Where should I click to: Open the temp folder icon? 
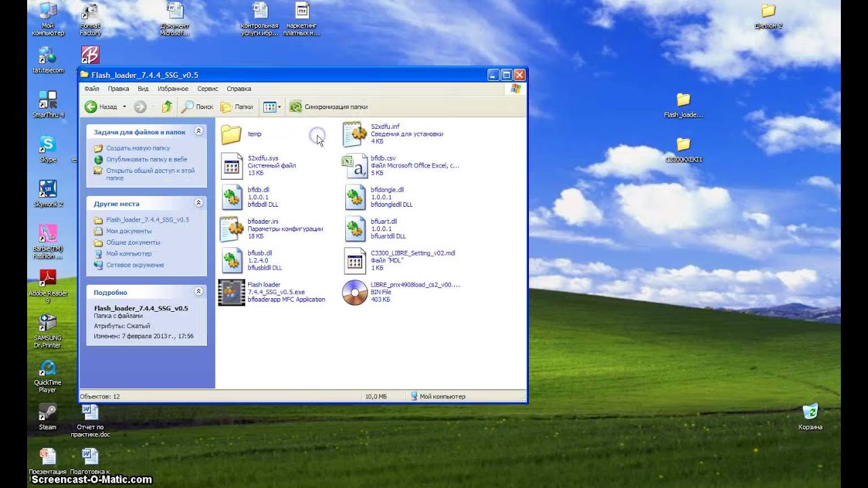tap(231, 134)
